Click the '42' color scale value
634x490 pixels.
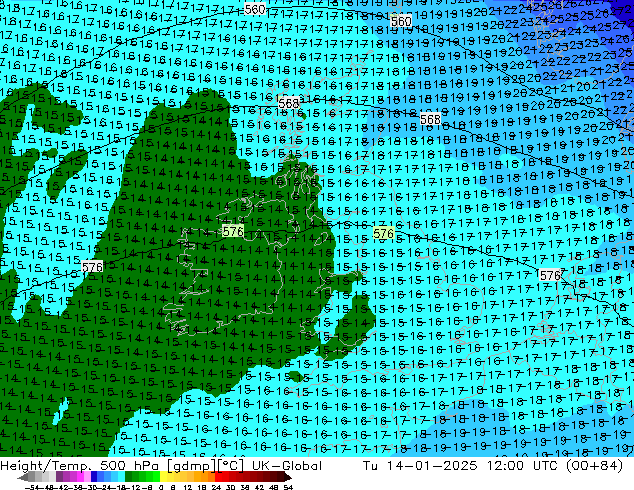point(259,488)
